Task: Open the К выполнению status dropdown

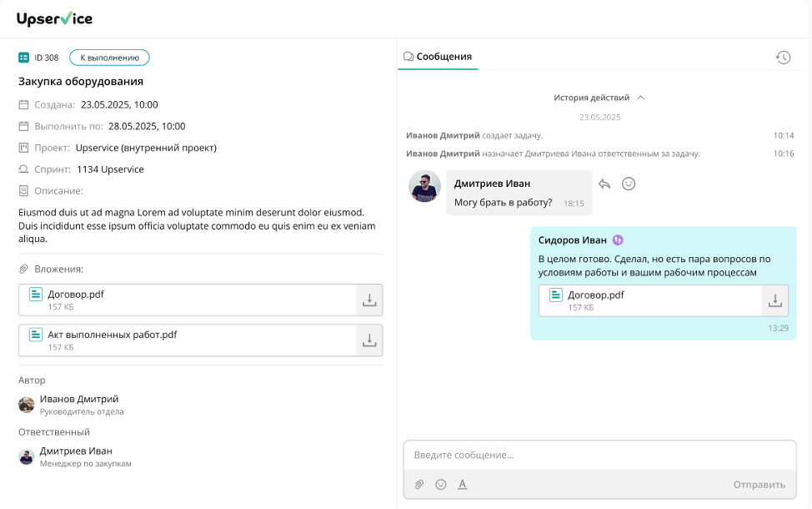Action: click(x=109, y=58)
